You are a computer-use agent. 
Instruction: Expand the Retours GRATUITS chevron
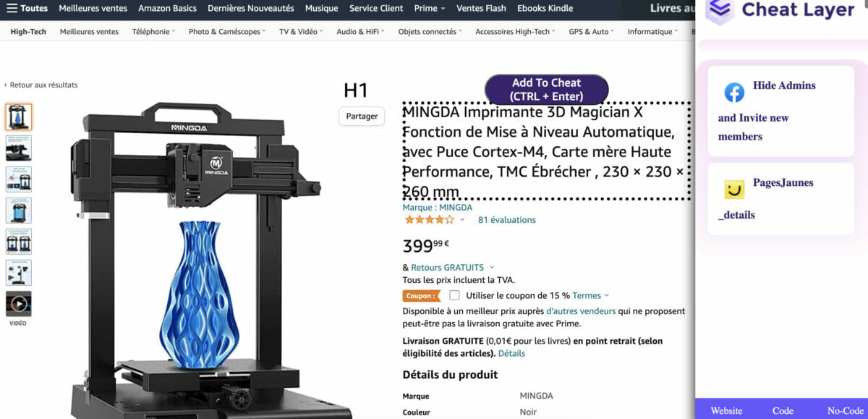pyautogui.click(x=492, y=267)
